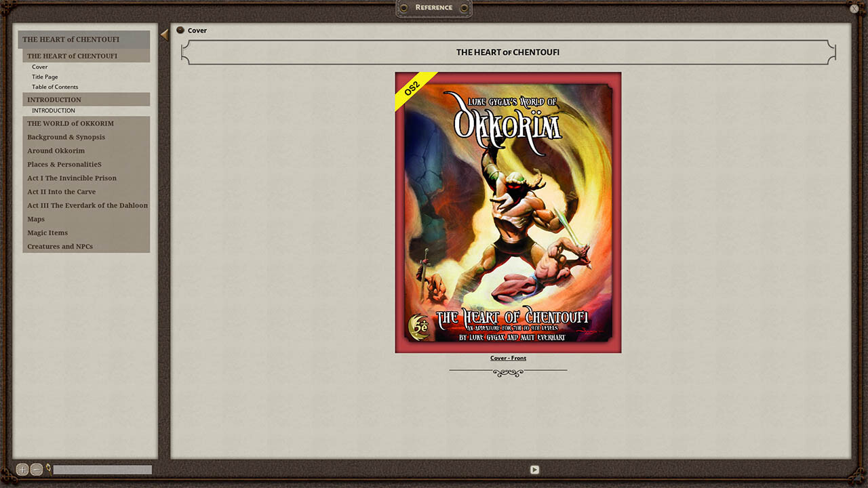Hide the index sidebar using the arrow

point(164,35)
